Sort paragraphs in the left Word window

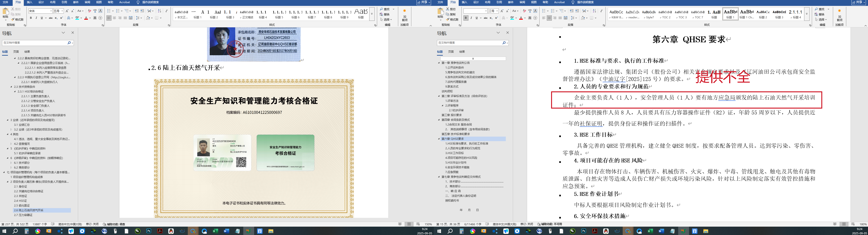pyautogui.click(x=159, y=11)
